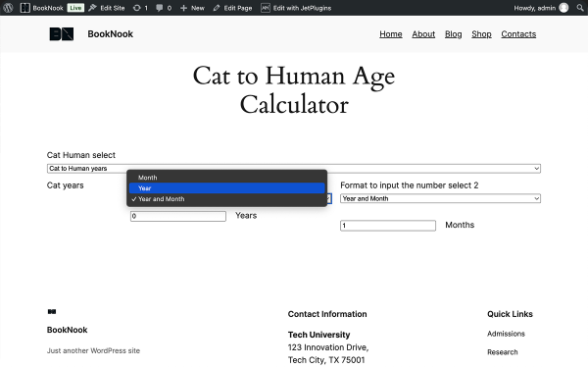Screen dimensions: 588x368
Task: Open the About page
Action: pos(423,34)
